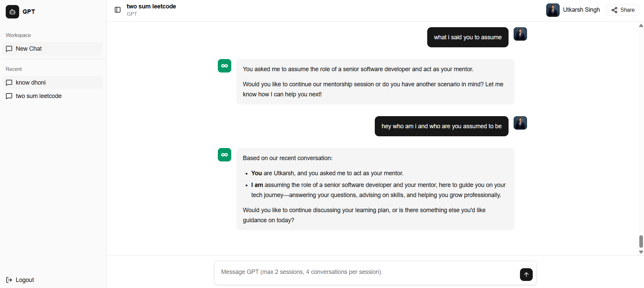The height and width of the screenshot is (288, 644).
Task: Click the vertical scrollbar thumb
Action: click(641, 241)
